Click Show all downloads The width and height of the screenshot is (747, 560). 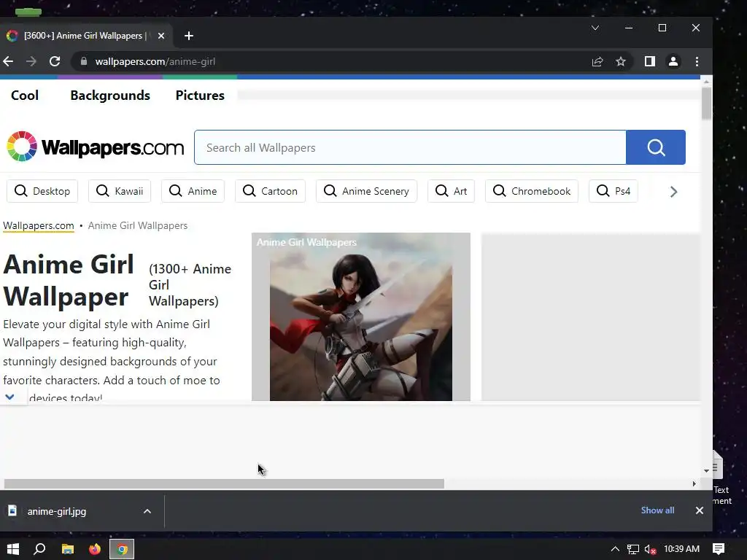pos(657,510)
